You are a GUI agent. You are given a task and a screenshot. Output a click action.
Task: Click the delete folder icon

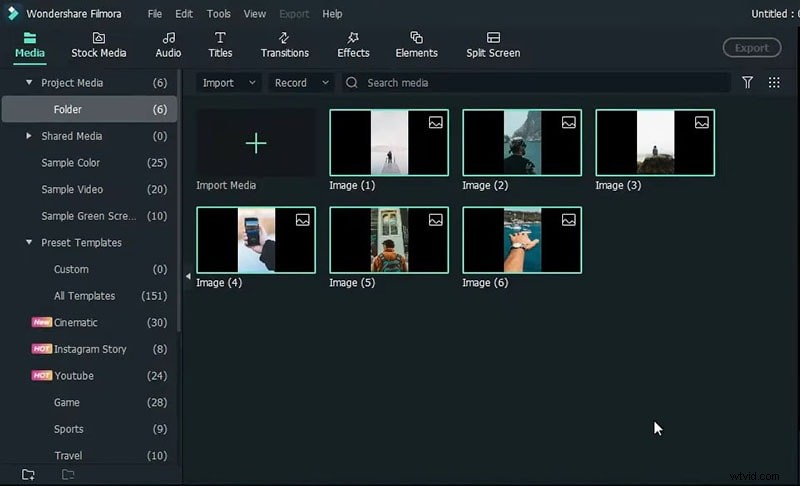pyautogui.click(x=68, y=475)
